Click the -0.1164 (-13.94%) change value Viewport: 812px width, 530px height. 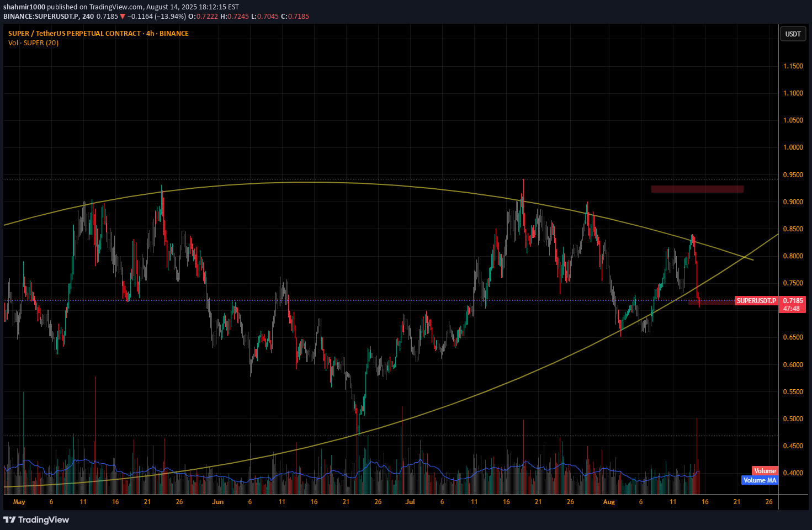157,17
